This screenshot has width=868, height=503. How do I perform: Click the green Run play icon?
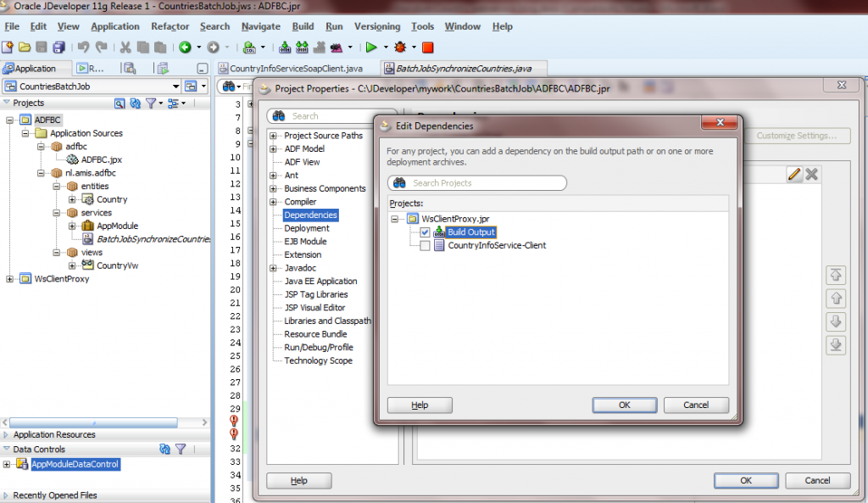[371, 48]
